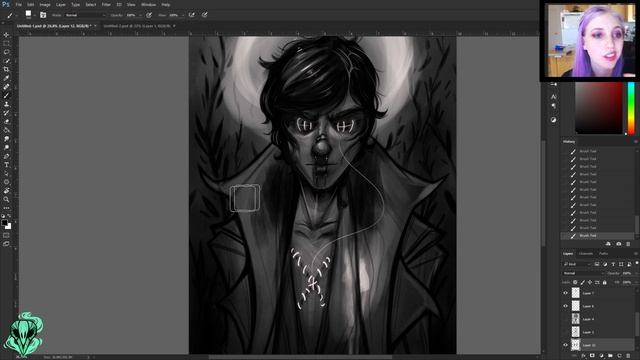Image resolution: width=640 pixels, height=360 pixels.
Task: Select the Brush tool in the toolbox
Action: pyautogui.click(x=6, y=95)
